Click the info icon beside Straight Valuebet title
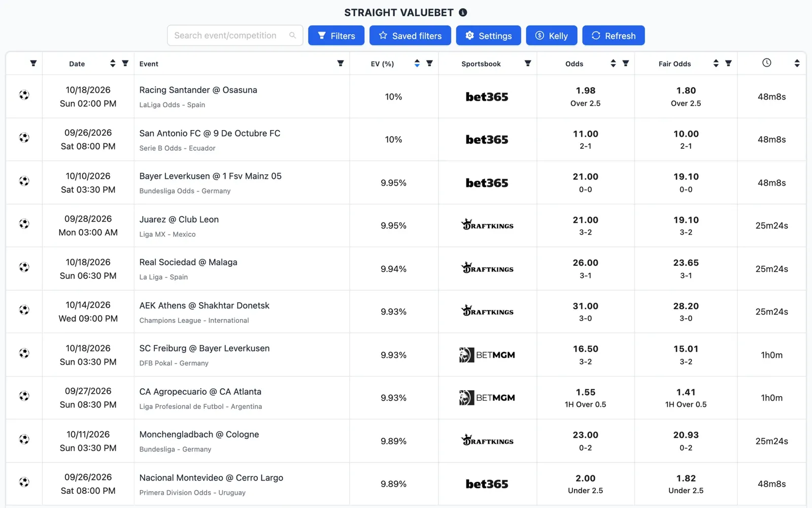 tap(463, 12)
